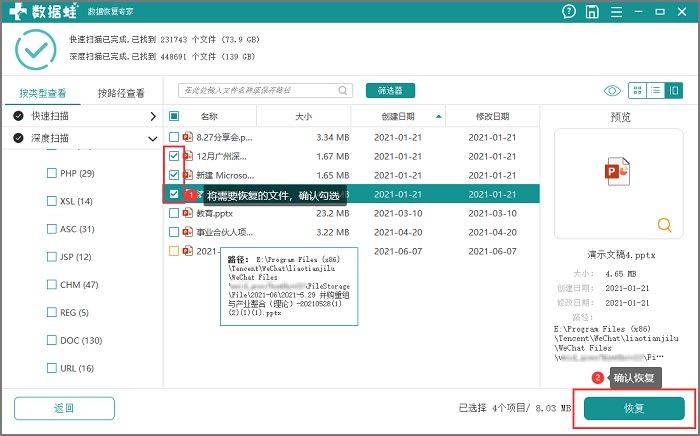Click the PowerPoint preview thumbnail icon

(x=617, y=171)
